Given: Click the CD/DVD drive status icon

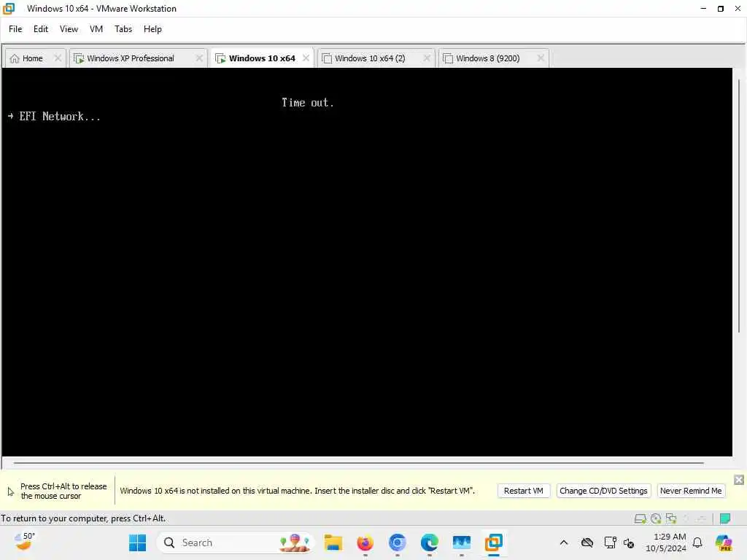Looking at the screenshot, I should pos(656,518).
